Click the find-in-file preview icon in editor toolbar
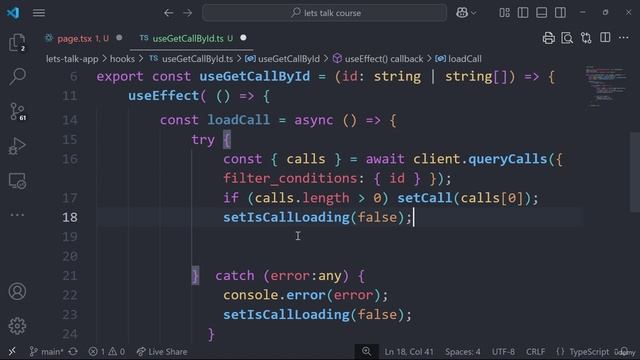Viewport: 640px width, 360px height. coord(567,38)
